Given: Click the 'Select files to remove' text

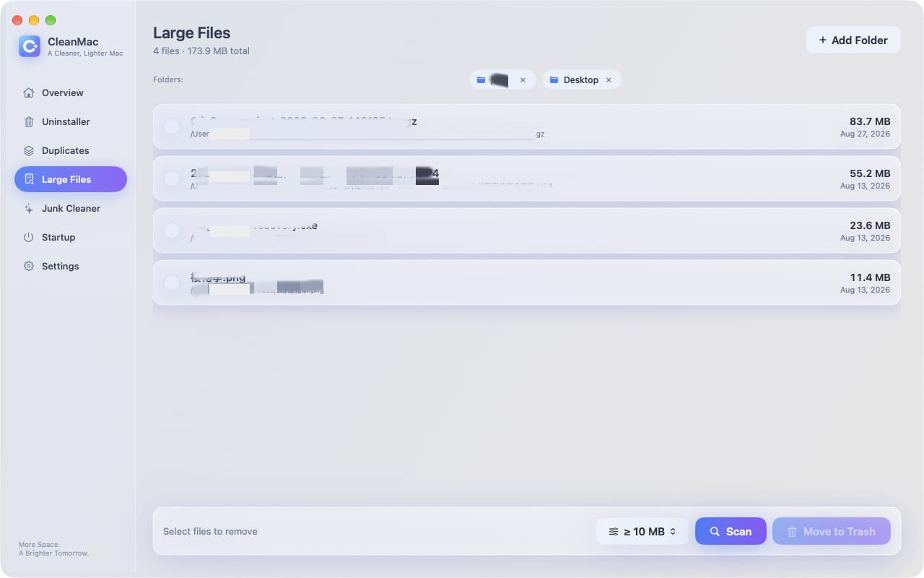Looking at the screenshot, I should coord(210,531).
